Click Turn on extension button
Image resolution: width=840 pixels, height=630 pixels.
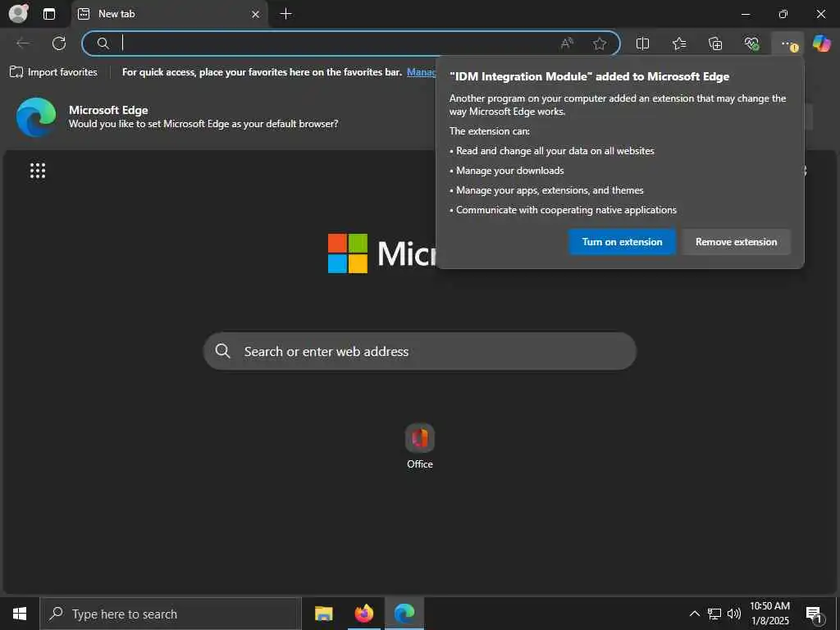(x=622, y=242)
